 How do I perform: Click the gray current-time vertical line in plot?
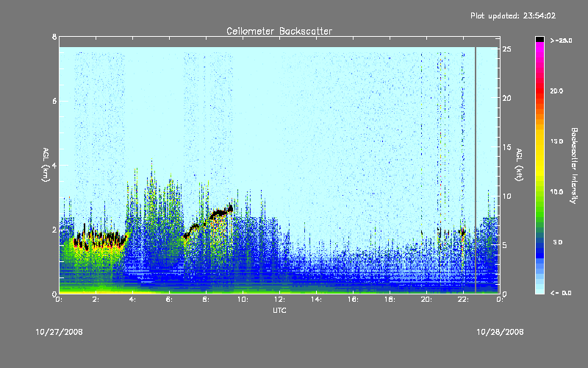[476, 170]
